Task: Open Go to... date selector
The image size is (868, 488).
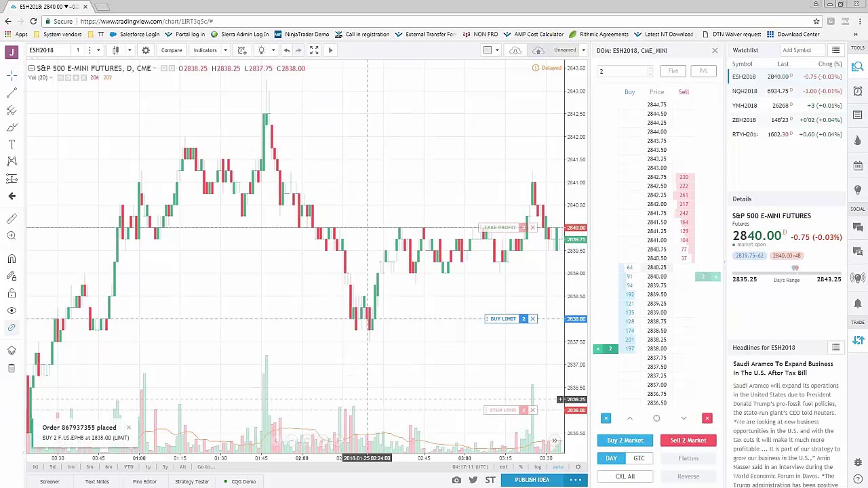Action: (x=207, y=467)
